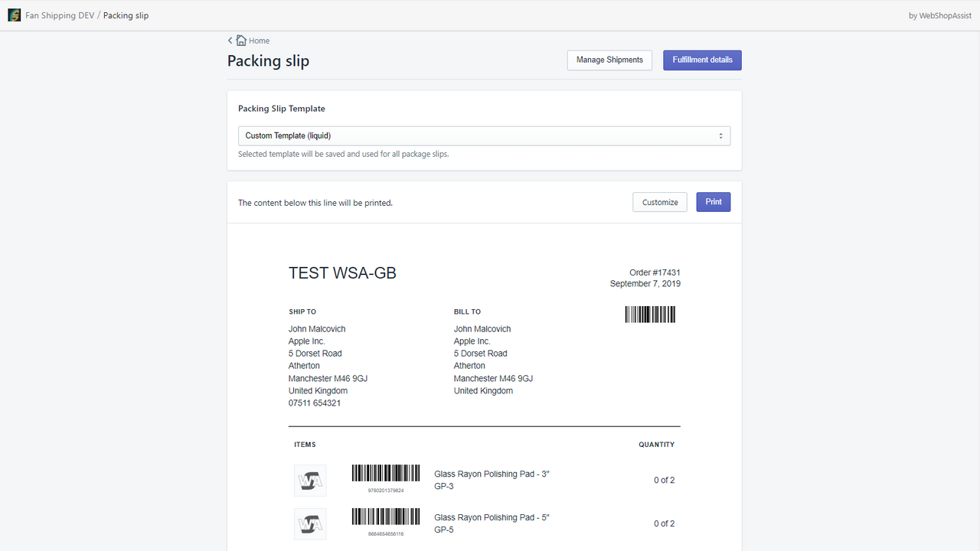Click the Manage Shipments button
980x551 pixels.
coord(609,60)
